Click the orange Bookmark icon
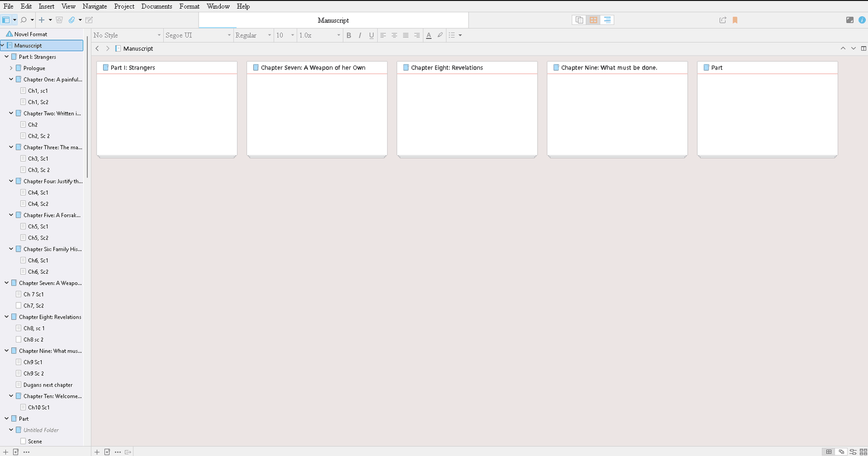The width and height of the screenshot is (868, 456). coord(735,20)
